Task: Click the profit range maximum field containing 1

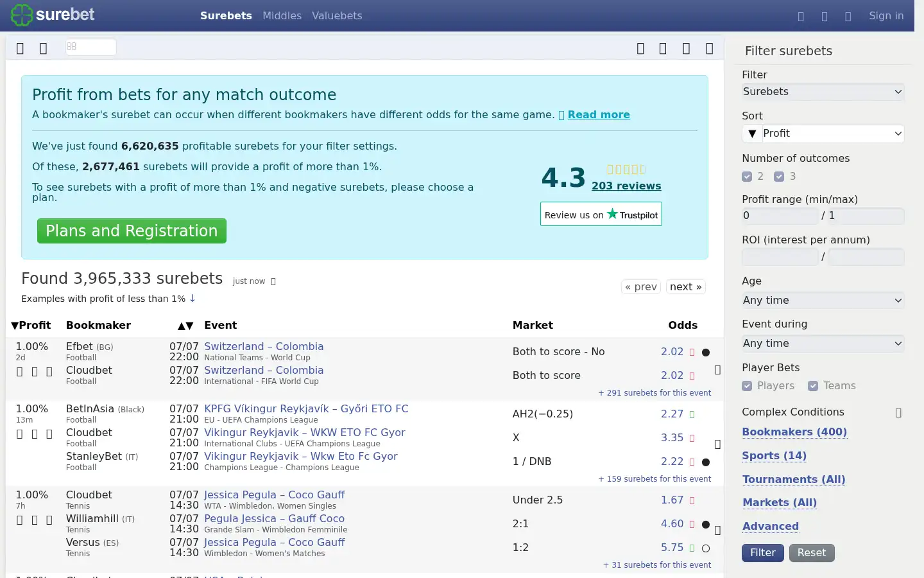Action: [866, 216]
